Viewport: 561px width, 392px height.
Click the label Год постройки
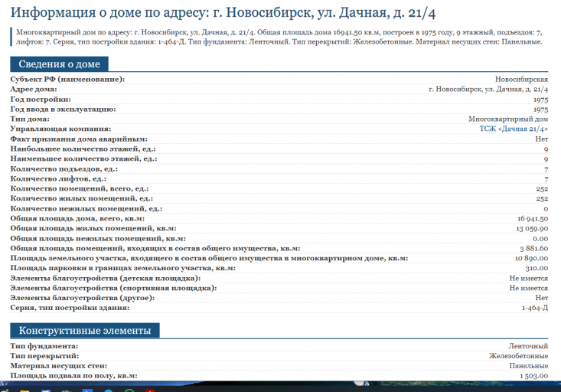pos(41,100)
